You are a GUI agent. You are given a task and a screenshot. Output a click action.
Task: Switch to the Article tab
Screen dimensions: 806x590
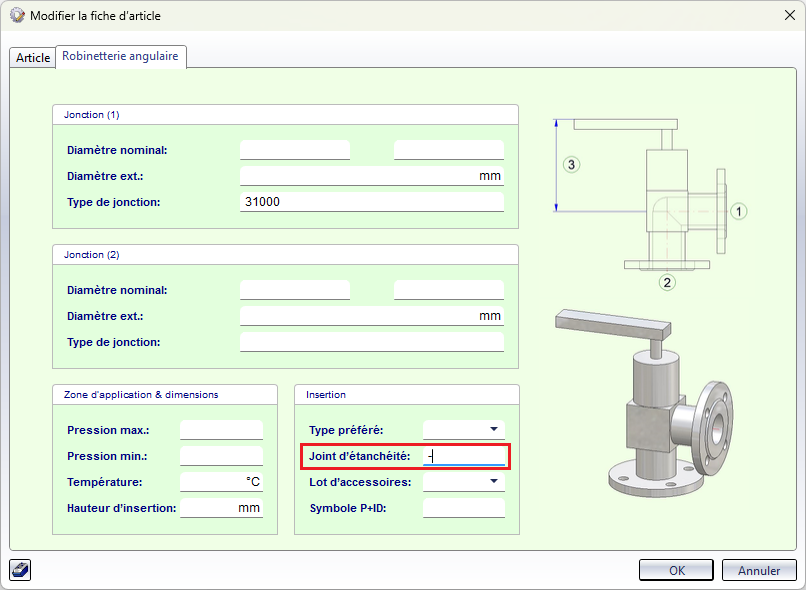pos(33,58)
